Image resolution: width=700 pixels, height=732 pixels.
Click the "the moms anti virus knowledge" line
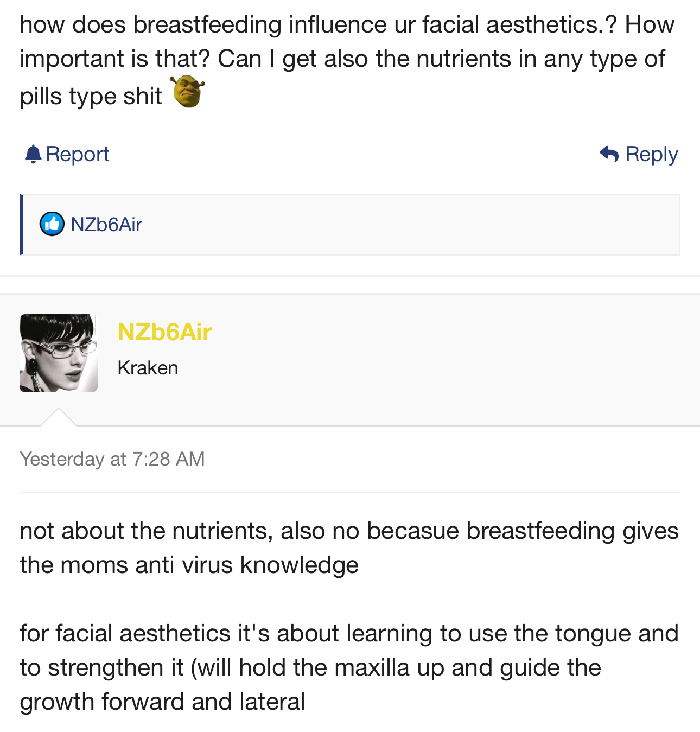(189, 565)
